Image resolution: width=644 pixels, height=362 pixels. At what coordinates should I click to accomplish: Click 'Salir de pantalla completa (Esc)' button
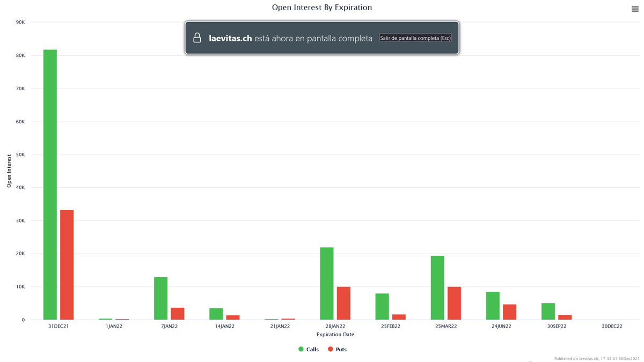pos(415,38)
